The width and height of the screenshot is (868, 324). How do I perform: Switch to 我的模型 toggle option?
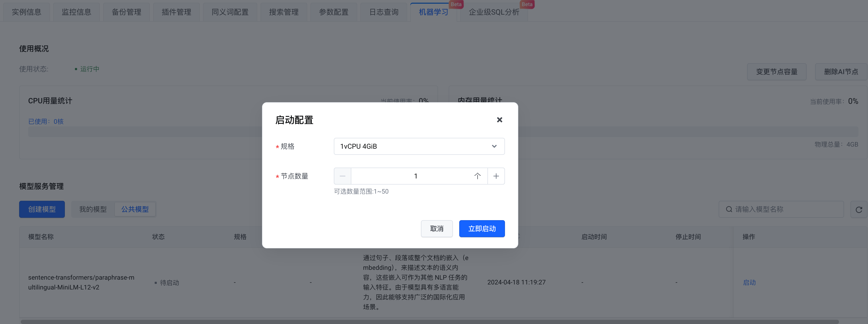(x=93, y=210)
